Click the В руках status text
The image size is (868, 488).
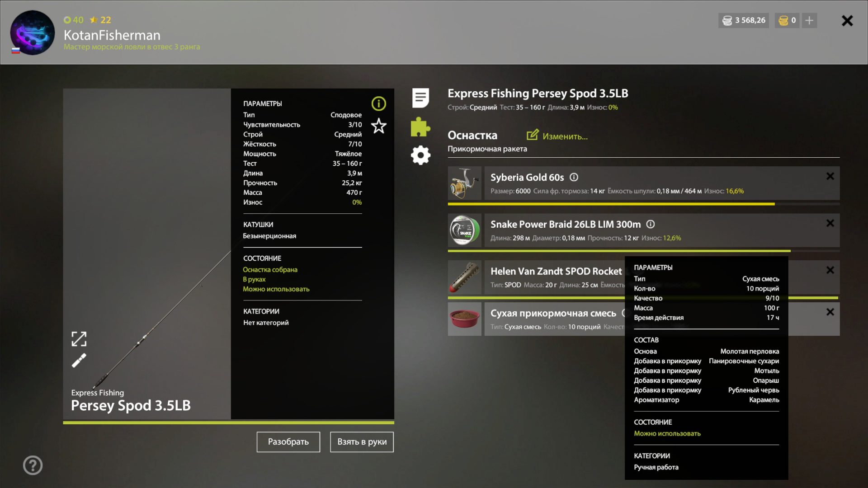pos(254,280)
